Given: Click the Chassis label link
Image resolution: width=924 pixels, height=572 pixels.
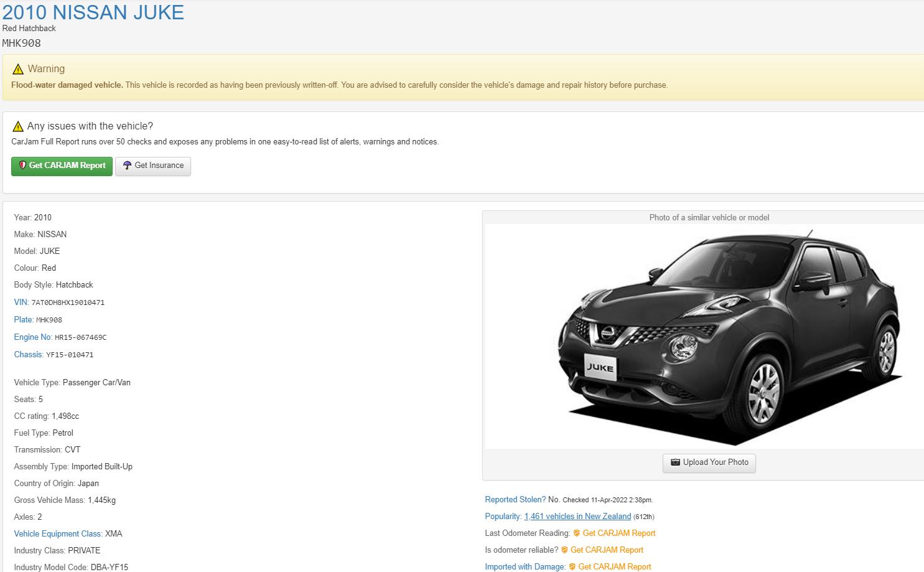Looking at the screenshot, I should [29, 354].
